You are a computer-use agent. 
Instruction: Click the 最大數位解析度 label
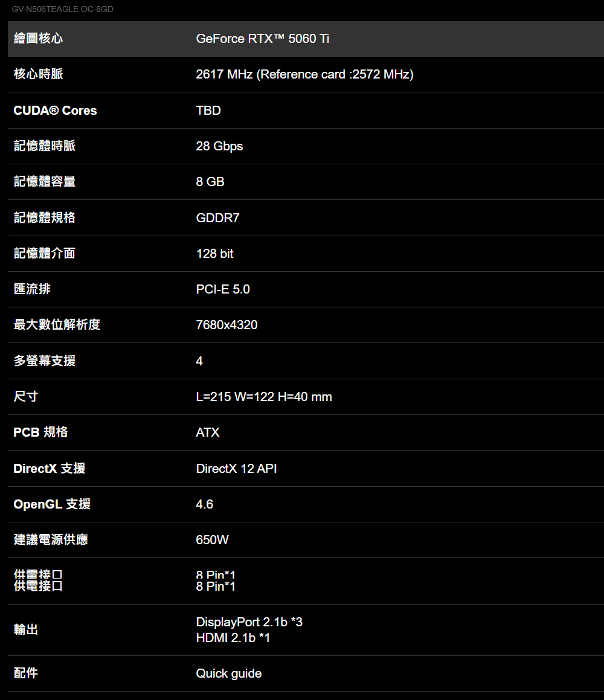57,324
